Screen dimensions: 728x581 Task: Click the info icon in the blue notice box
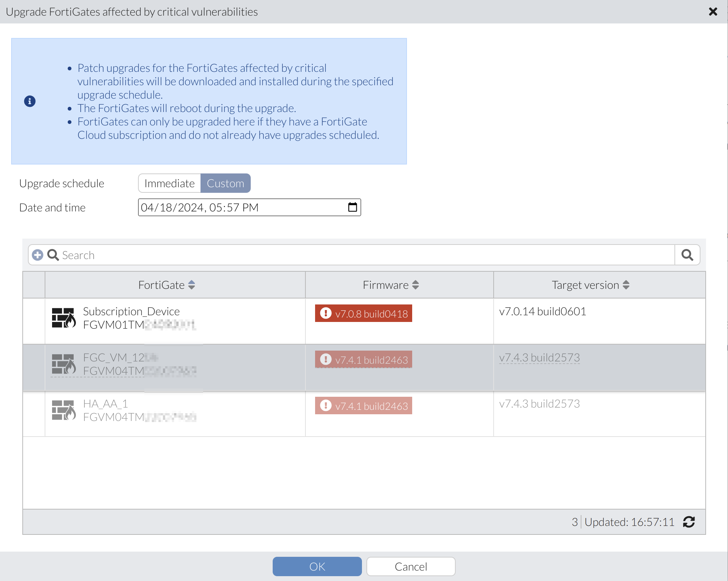(x=29, y=101)
